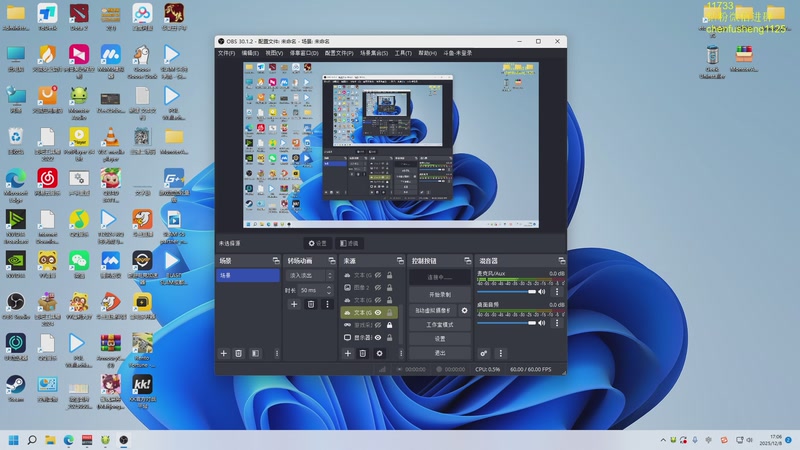The image size is (800, 450).
Task: Unlock the 游戏采集 source
Action: [389, 325]
